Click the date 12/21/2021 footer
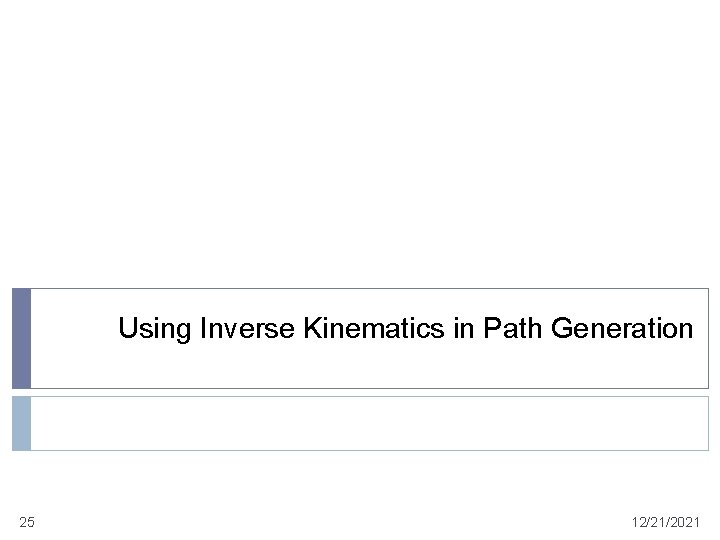Screen dimensions: 720x540 point(668,522)
